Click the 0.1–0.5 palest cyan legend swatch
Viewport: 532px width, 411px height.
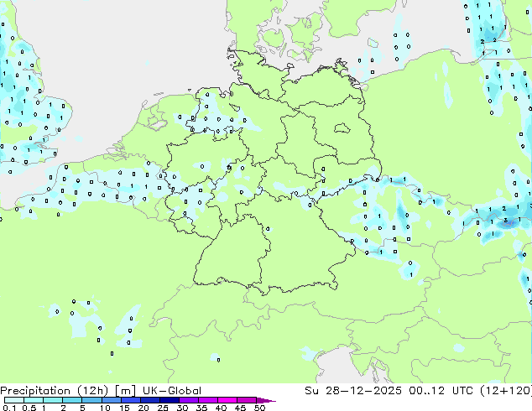(x=14, y=400)
